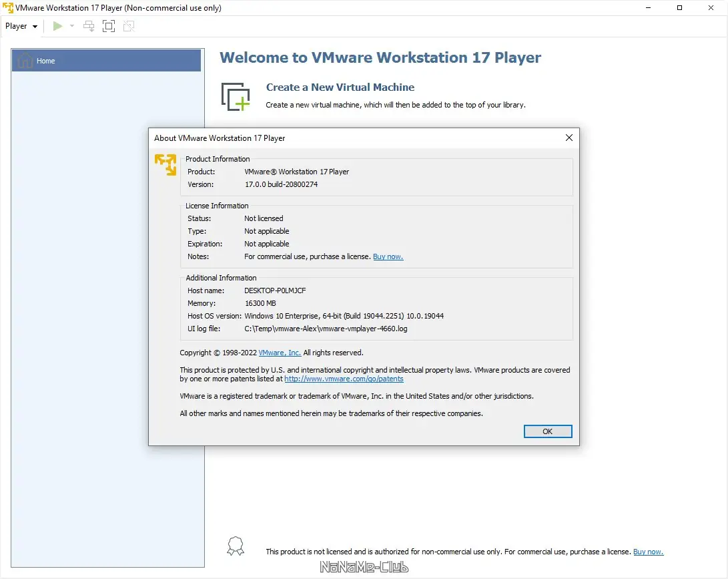728x579 pixels.
Task: Open the vmware.com/go/patents link
Action: click(344, 379)
